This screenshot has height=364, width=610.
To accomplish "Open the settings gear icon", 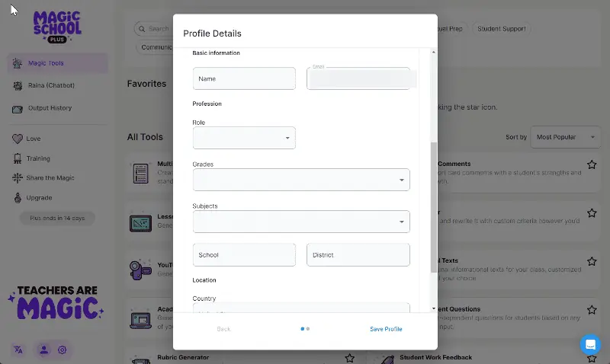I will click(62, 350).
